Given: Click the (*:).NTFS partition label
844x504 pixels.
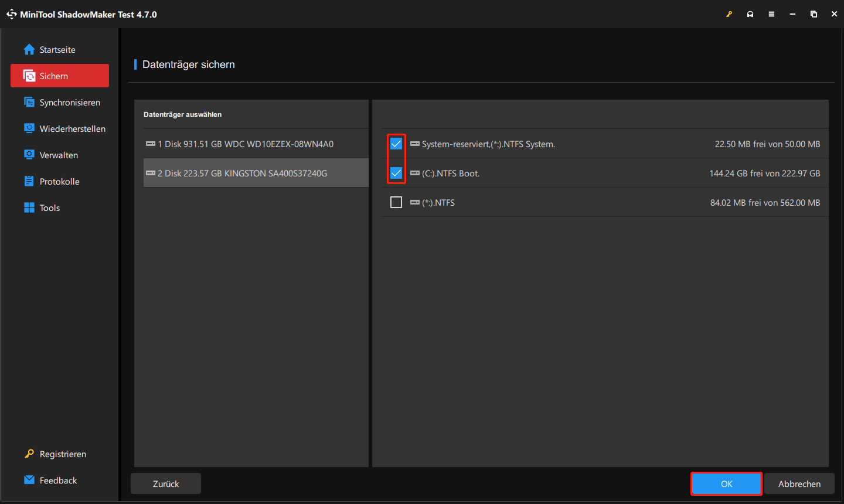Looking at the screenshot, I should coord(438,202).
